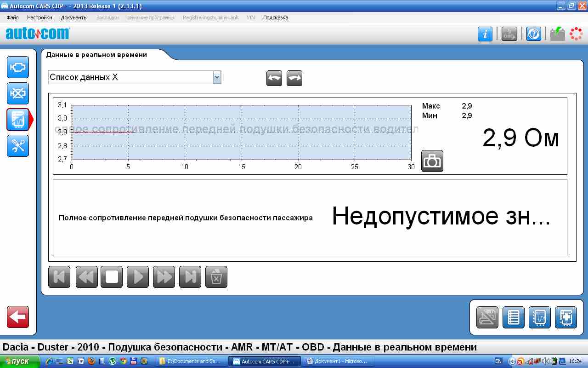588x368 pixels.
Task: Open the Настройки menu
Action: (40, 17)
